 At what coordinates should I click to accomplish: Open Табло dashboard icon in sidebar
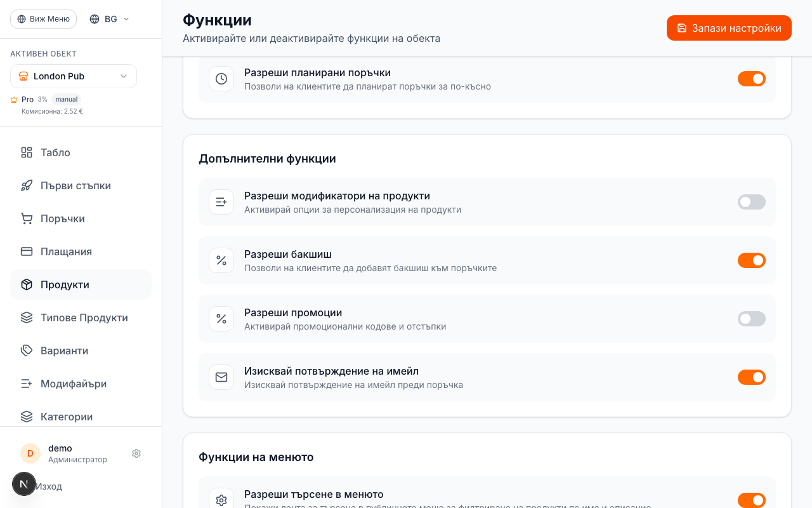pyautogui.click(x=26, y=152)
